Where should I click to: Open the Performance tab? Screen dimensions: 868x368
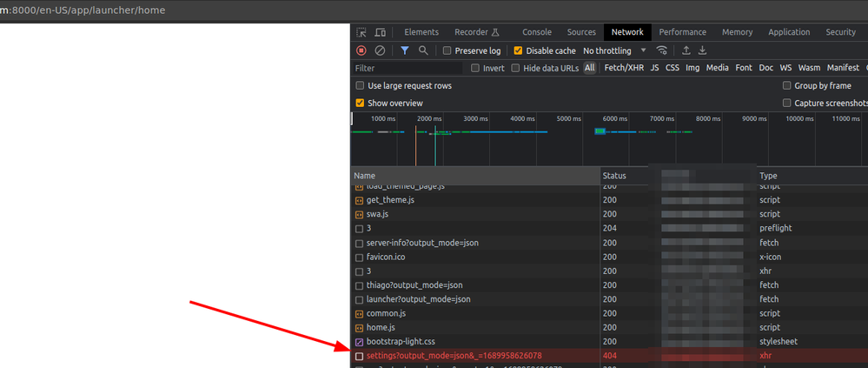(683, 32)
